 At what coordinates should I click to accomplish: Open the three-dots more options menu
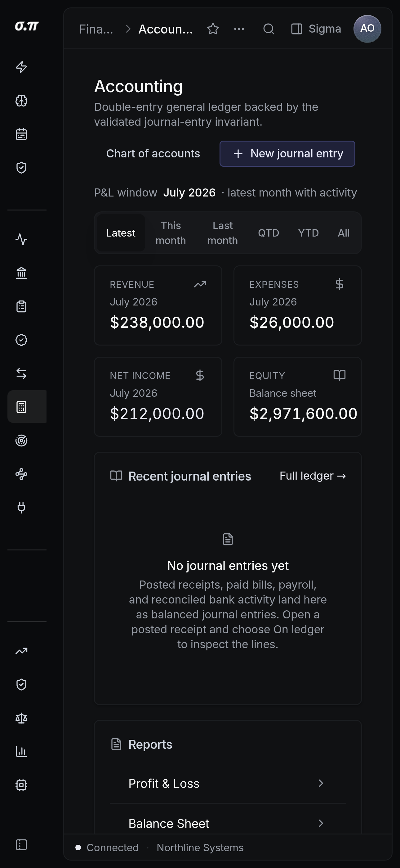pyautogui.click(x=239, y=29)
